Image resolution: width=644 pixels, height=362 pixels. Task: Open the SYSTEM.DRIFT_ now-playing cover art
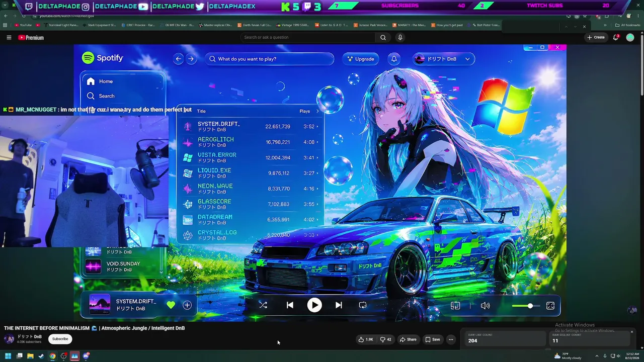click(x=100, y=305)
